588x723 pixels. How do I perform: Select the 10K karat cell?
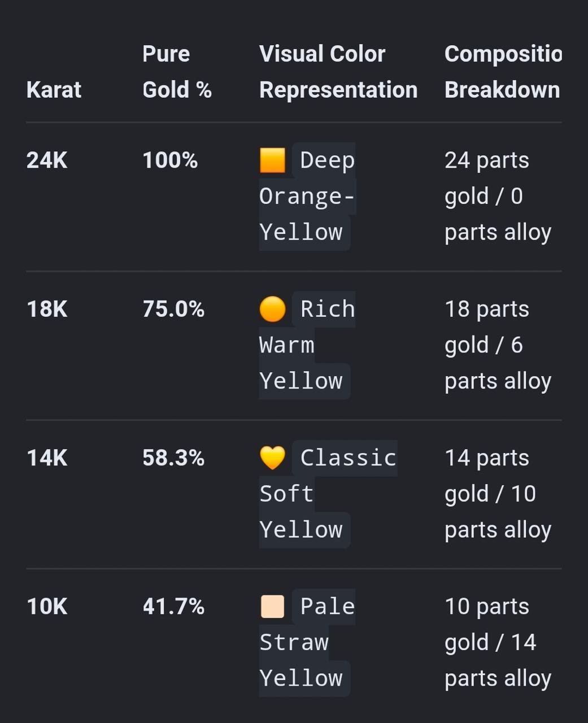coord(47,607)
